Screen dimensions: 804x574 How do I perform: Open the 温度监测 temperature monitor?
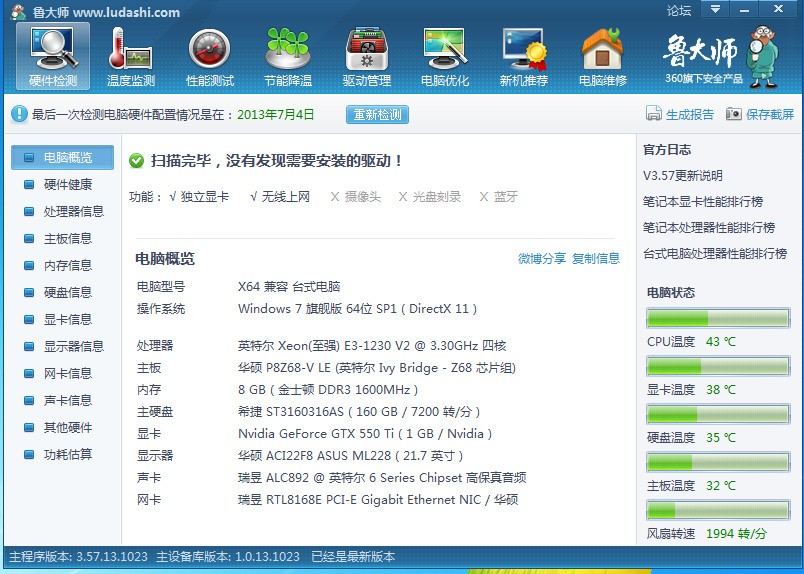131,56
